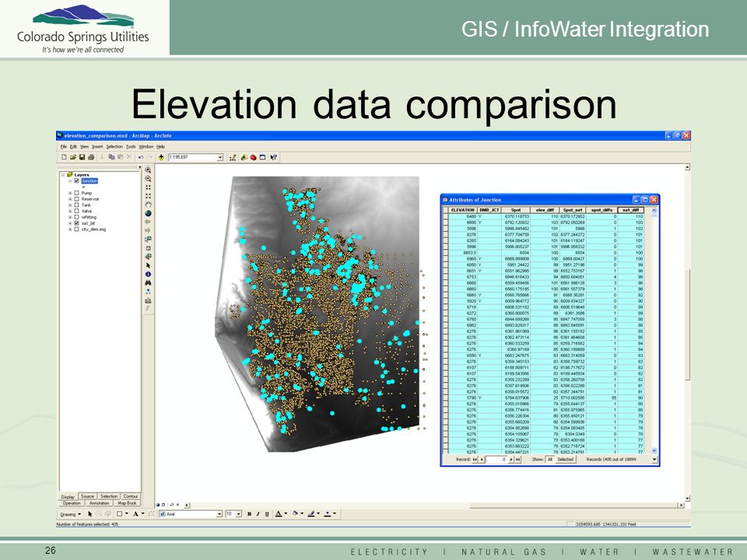The height and width of the screenshot is (560, 747).
Task: Select the Zoom Out magnifier tool
Action: pos(148,179)
